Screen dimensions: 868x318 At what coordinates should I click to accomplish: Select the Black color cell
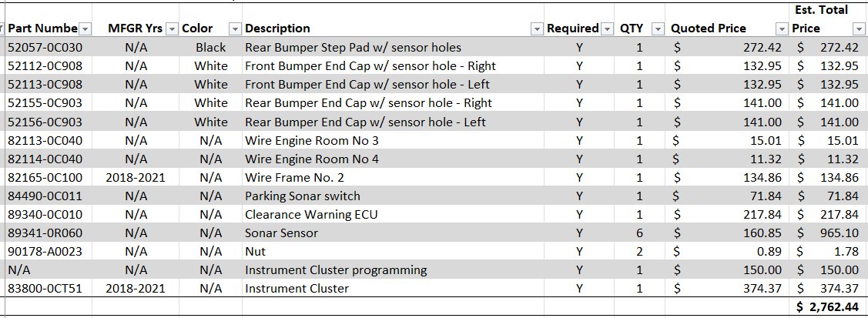[x=211, y=48]
